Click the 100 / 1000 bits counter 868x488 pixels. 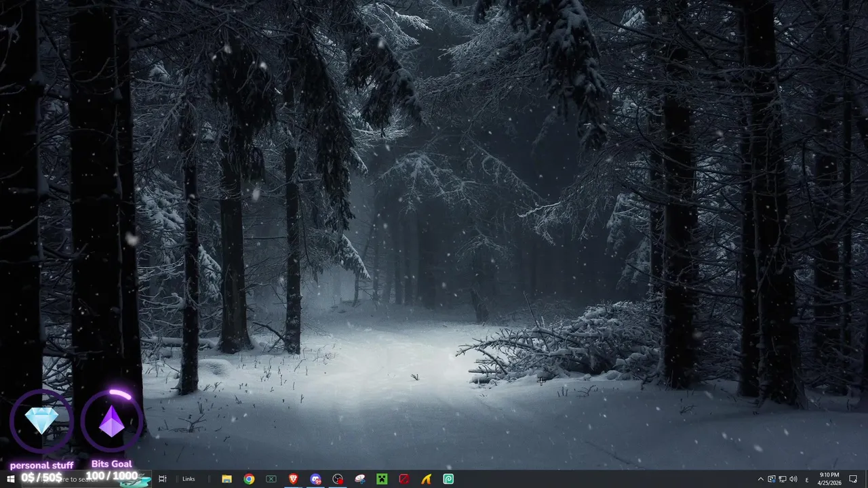click(x=112, y=476)
